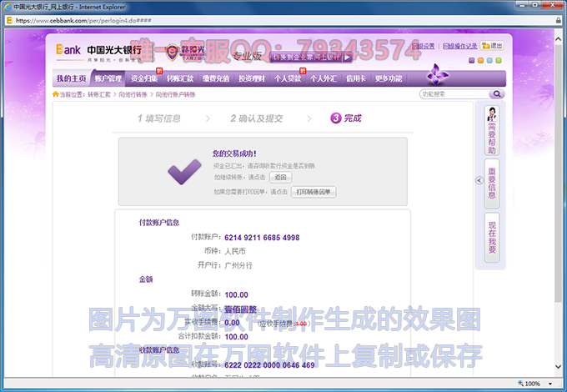567x392 pixels.
Task: Click the 网银操作记录 link
Action: click(459, 46)
